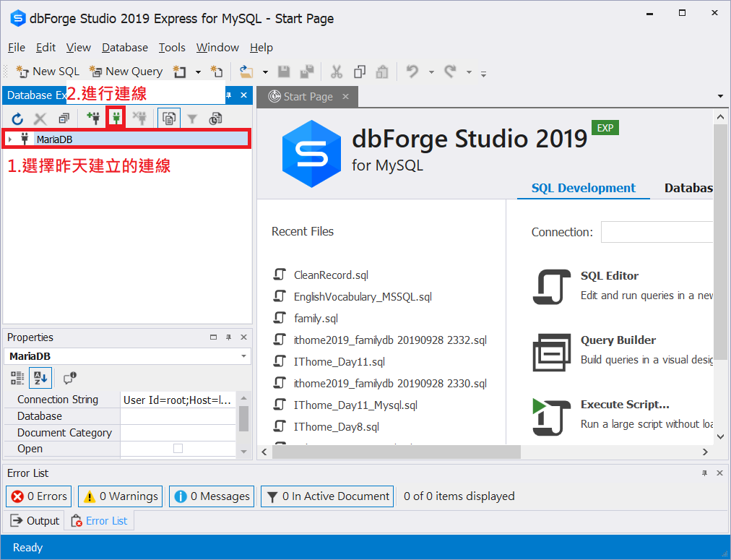Screen dimensions: 731x560
Task: Click the Open File folder icon
Action: [x=246, y=72]
